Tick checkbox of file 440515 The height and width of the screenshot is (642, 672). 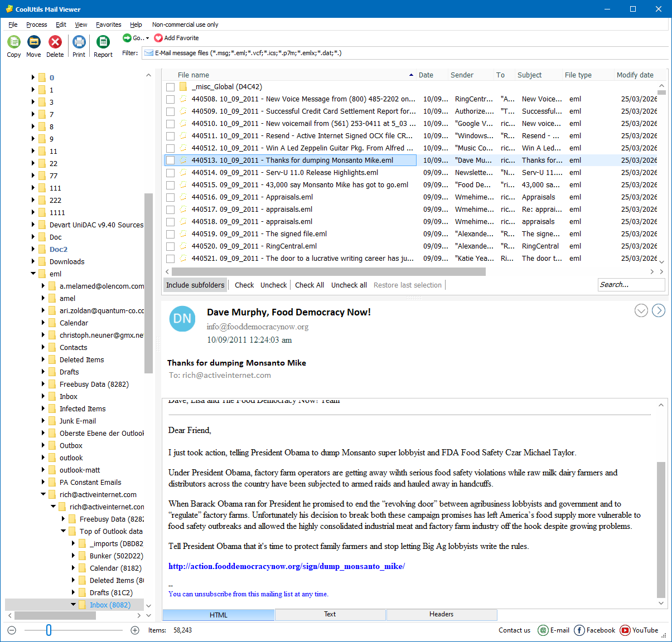(x=170, y=185)
